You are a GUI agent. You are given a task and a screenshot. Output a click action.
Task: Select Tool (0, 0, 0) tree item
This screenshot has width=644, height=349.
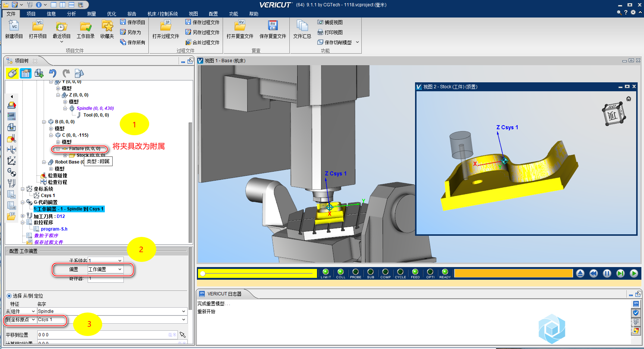click(x=96, y=115)
